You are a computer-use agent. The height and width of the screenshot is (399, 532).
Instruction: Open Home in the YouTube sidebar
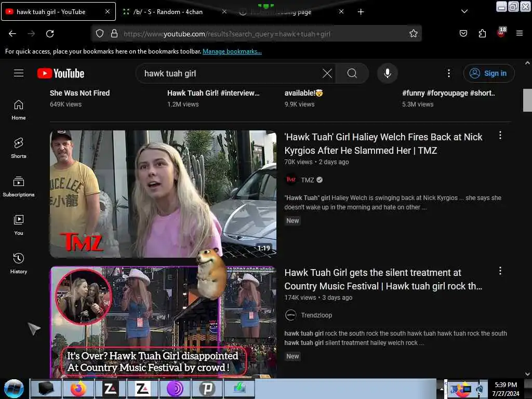pyautogui.click(x=19, y=110)
